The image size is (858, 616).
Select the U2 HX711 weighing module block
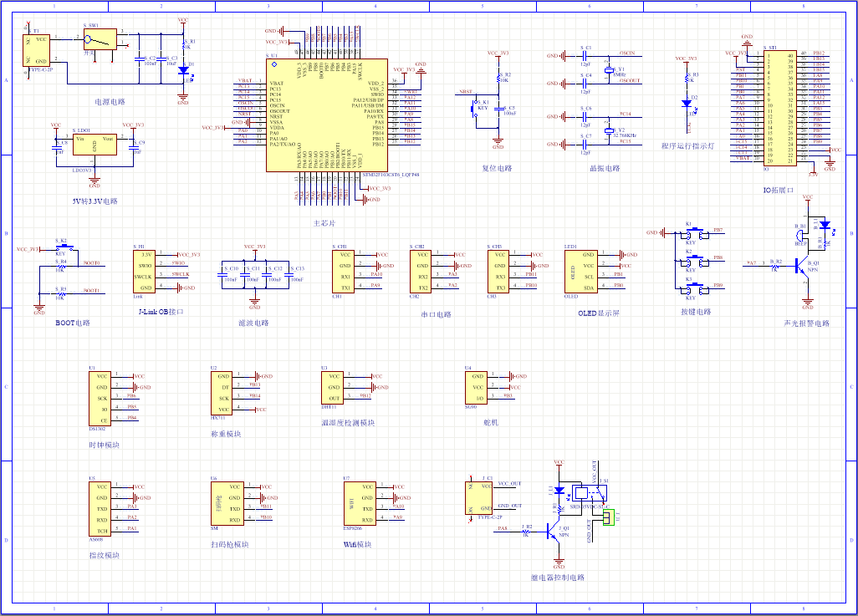222,394
